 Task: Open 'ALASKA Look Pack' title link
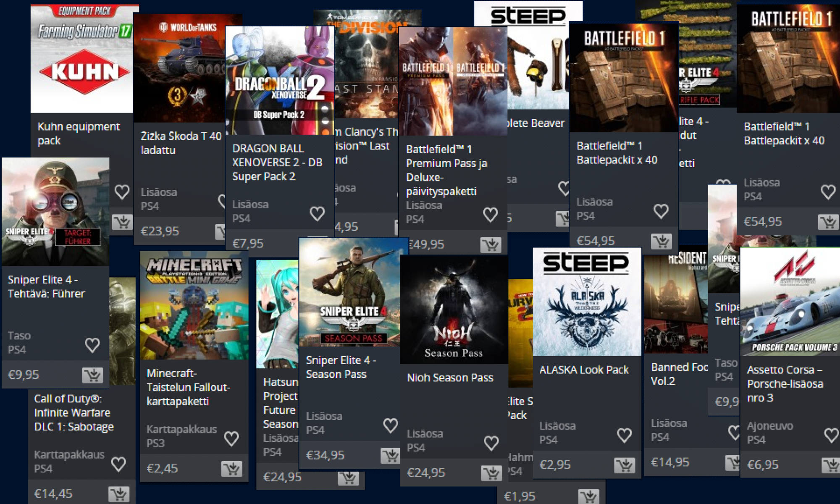584,370
